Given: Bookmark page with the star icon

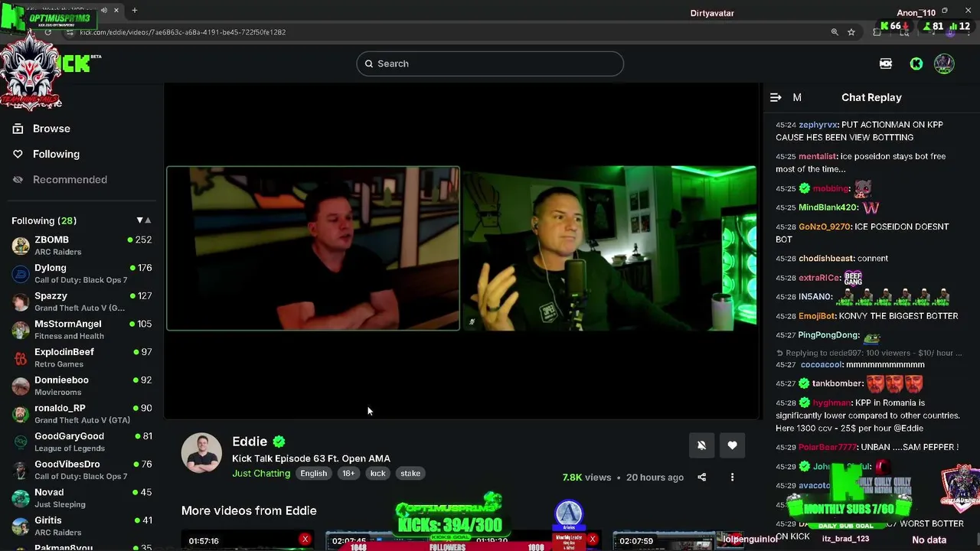Looking at the screenshot, I should [851, 32].
